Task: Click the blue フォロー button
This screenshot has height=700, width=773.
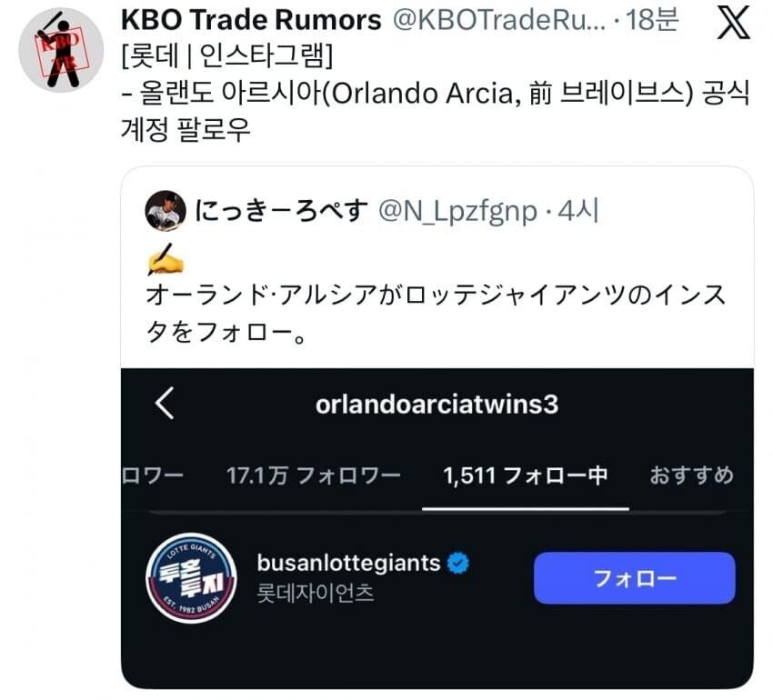Action: [634, 578]
